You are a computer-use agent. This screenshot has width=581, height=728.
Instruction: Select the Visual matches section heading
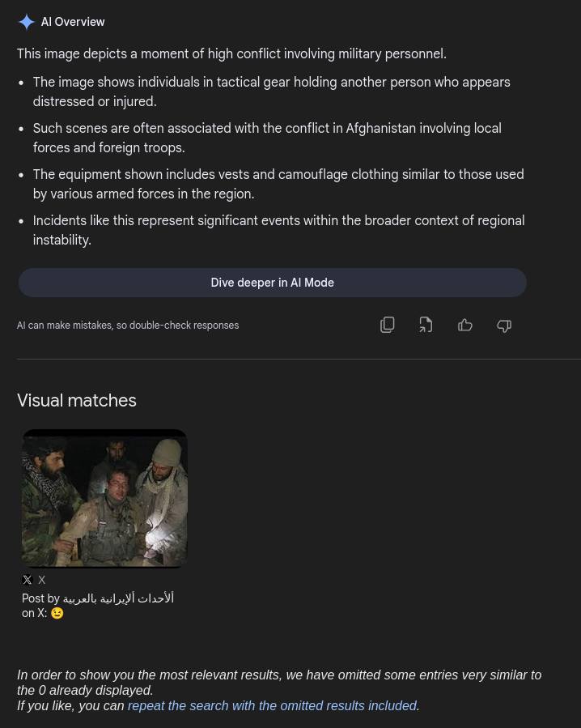[76, 400]
